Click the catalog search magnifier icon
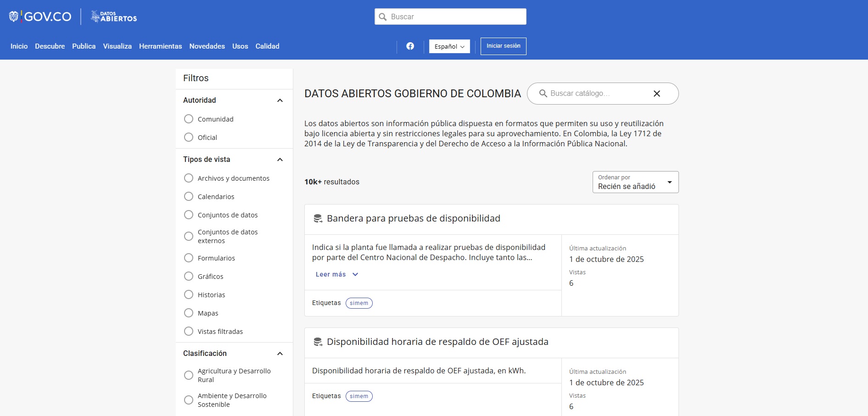The image size is (868, 416). [543, 94]
